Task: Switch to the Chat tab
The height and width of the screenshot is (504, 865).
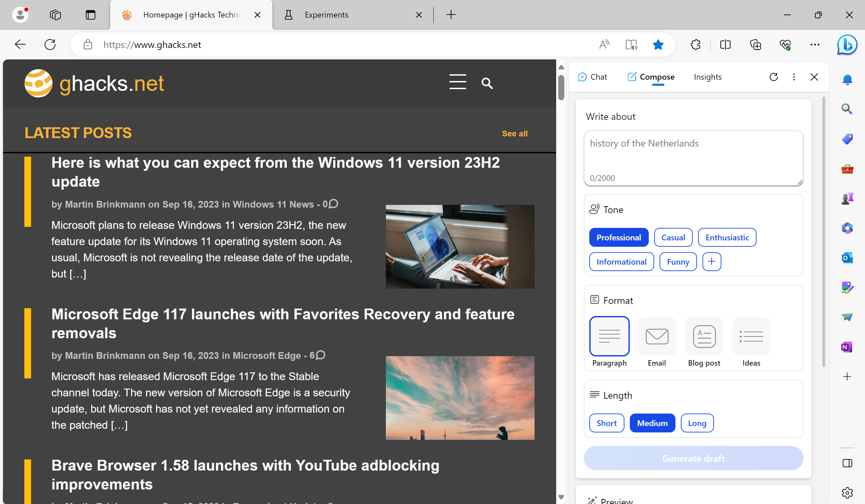Action: click(592, 77)
